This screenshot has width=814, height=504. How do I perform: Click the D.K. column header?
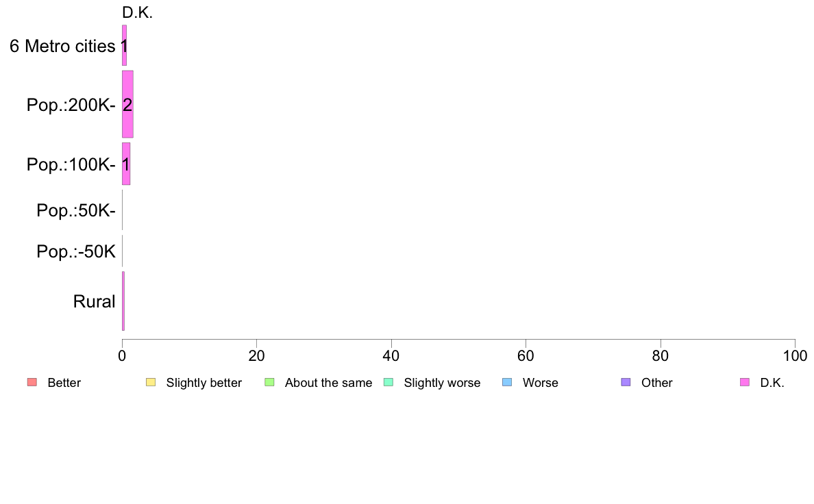coord(138,13)
